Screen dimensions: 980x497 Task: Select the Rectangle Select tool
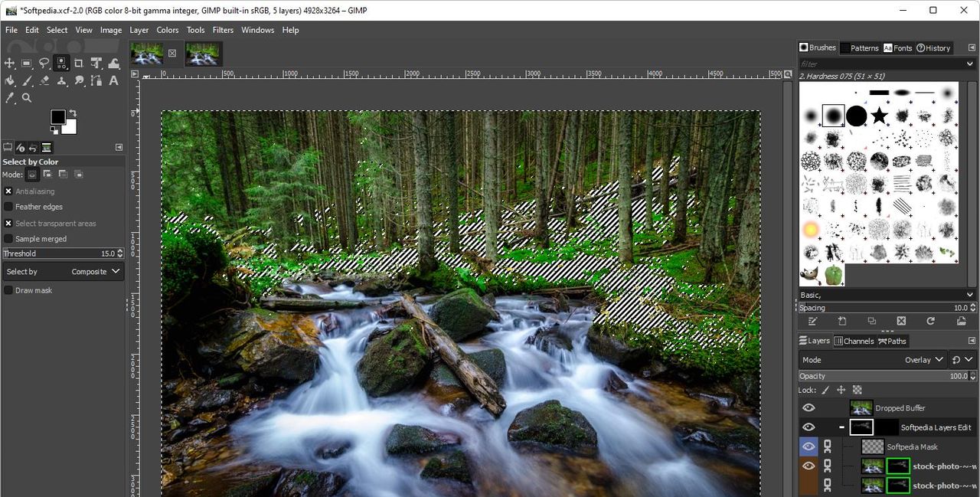pyautogui.click(x=27, y=64)
